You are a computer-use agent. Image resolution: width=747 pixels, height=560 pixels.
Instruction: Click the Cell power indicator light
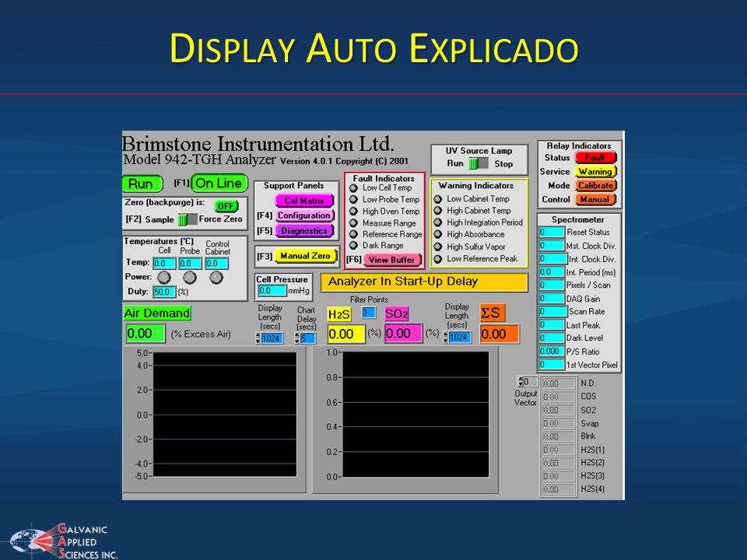[x=164, y=277]
